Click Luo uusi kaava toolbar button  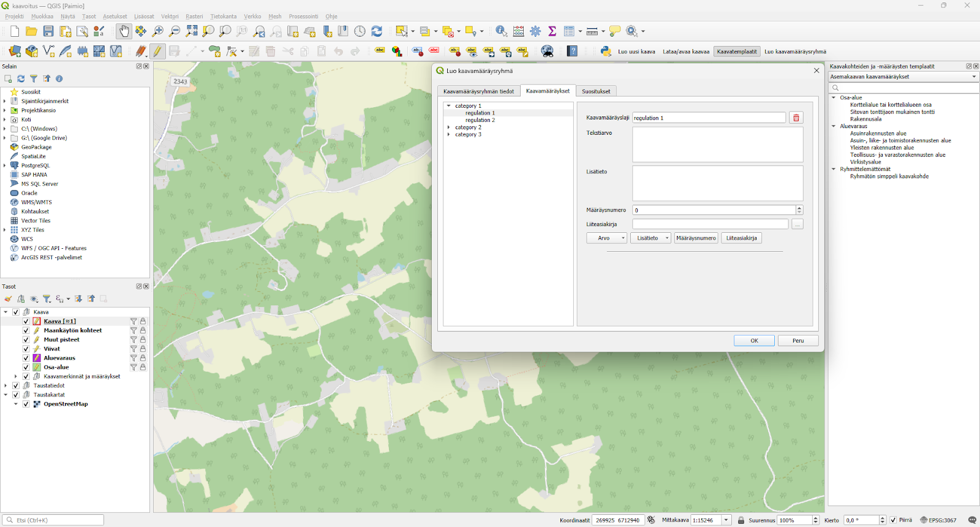point(636,51)
